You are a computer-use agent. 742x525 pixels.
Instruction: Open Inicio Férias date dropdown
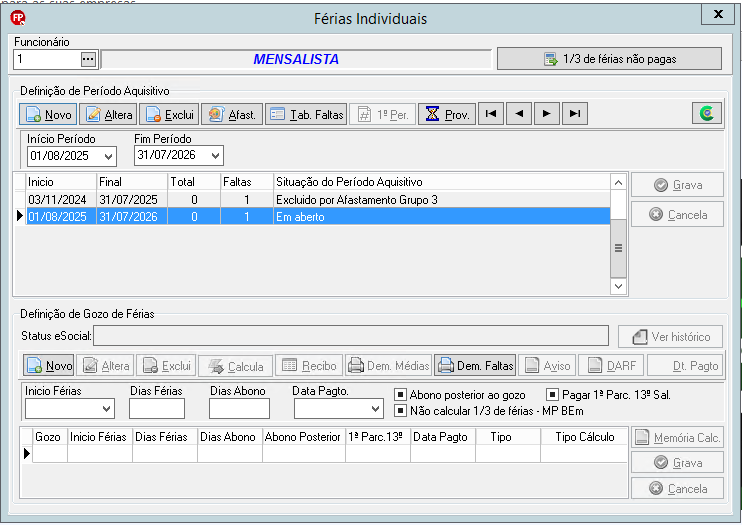pos(107,409)
